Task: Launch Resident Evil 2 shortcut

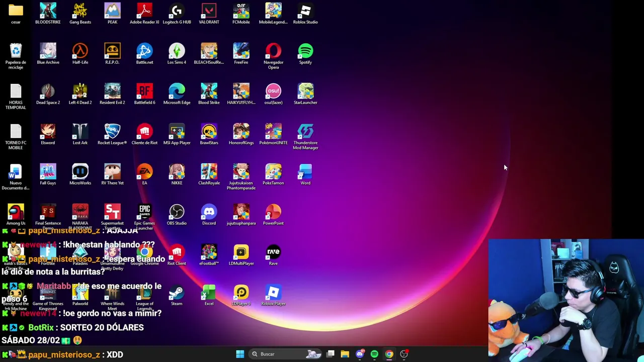Action: pos(112,94)
